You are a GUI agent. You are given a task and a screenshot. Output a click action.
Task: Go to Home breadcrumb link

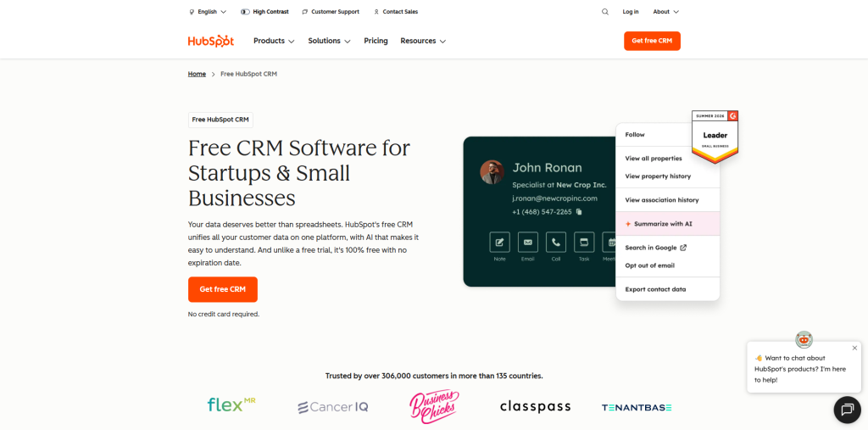tap(197, 74)
